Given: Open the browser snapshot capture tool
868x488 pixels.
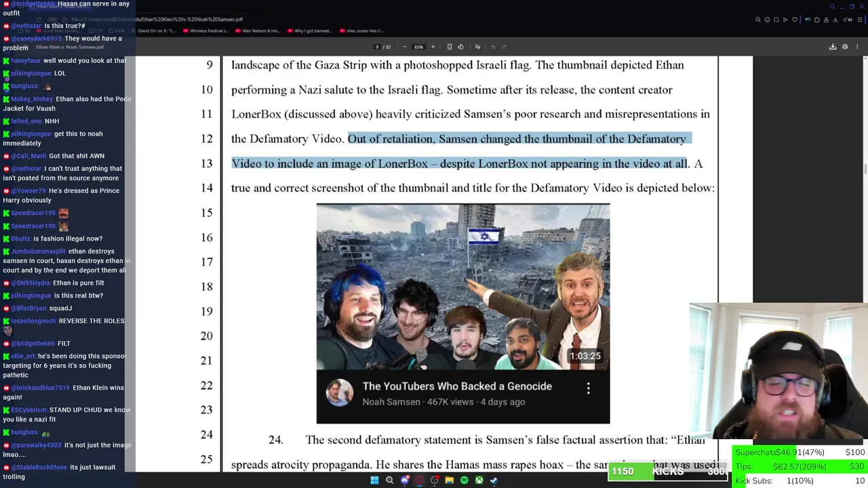Looking at the screenshot, I should (x=776, y=20).
